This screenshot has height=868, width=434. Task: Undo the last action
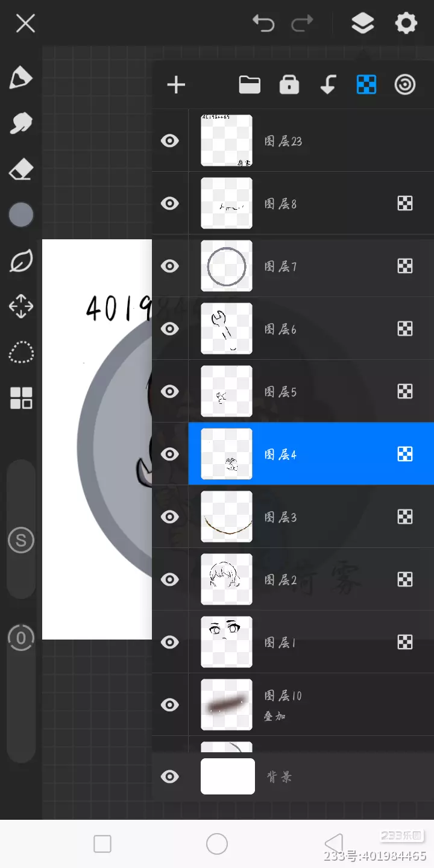(x=263, y=24)
